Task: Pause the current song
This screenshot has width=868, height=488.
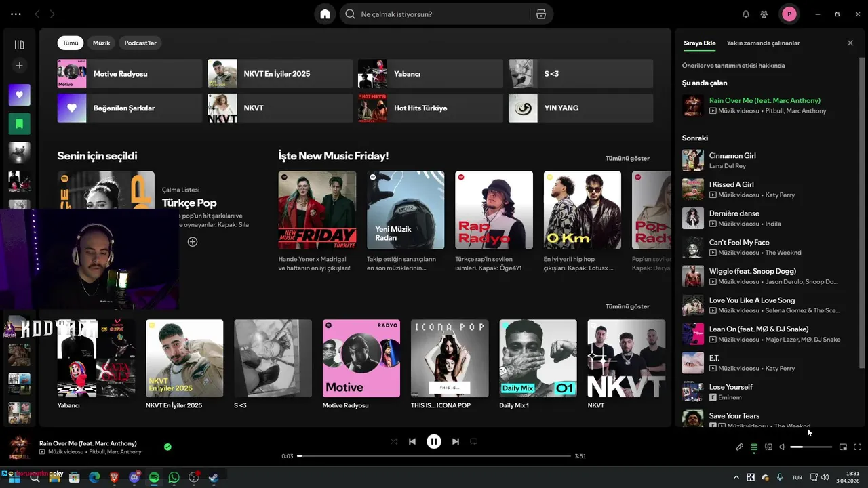Action: click(x=434, y=441)
